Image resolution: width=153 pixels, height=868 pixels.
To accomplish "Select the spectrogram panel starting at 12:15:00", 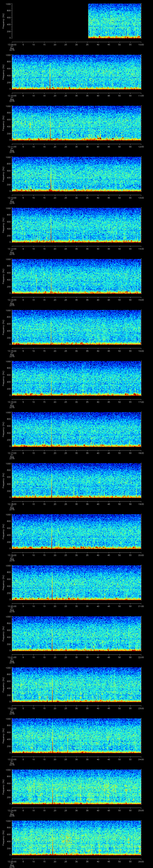I will pos(76,327).
